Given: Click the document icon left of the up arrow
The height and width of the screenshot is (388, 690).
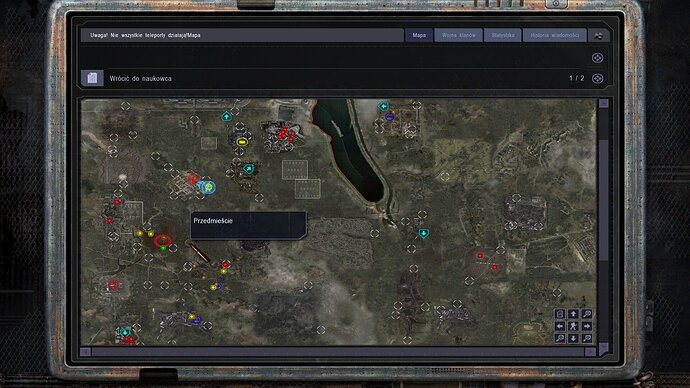Looking at the screenshot, I should pos(560,314).
